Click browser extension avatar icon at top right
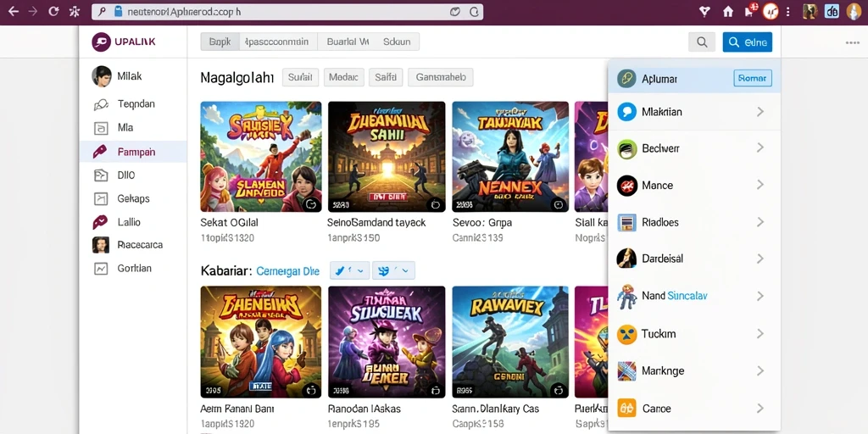The width and height of the screenshot is (868, 434). (x=854, y=12)
